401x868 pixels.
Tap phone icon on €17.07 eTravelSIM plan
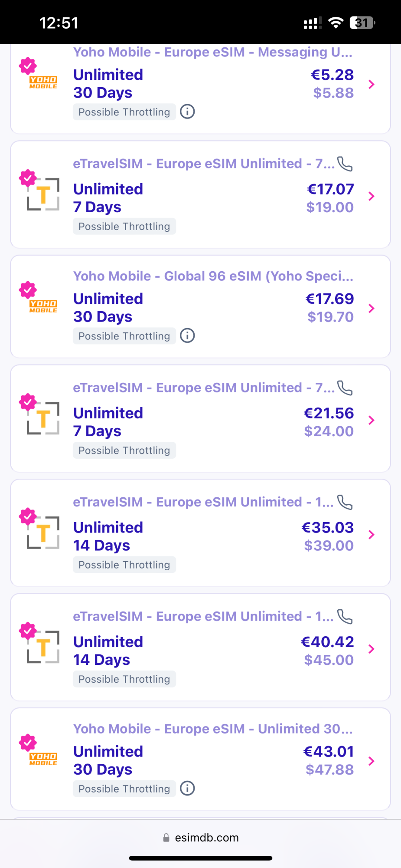click(345, 164)
